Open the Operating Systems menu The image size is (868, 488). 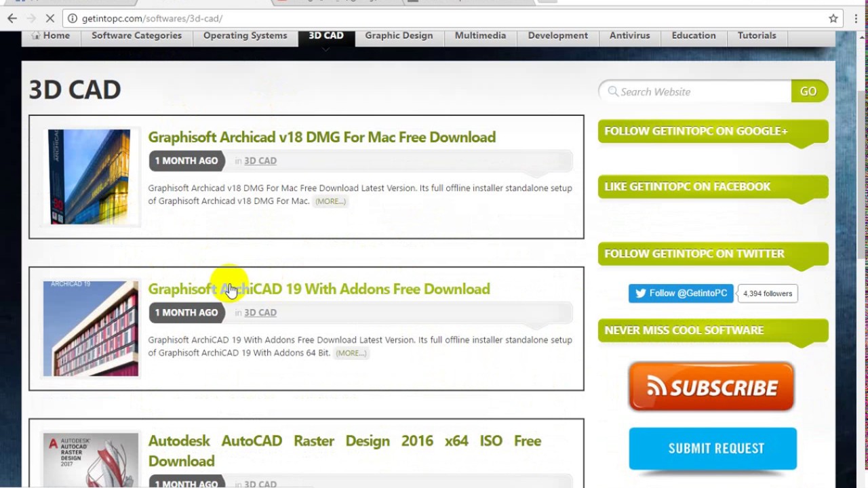point(245,35)
